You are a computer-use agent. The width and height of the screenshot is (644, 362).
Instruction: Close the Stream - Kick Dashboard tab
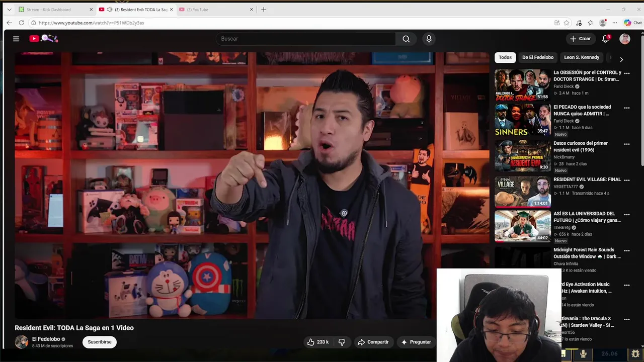(91, 10)
